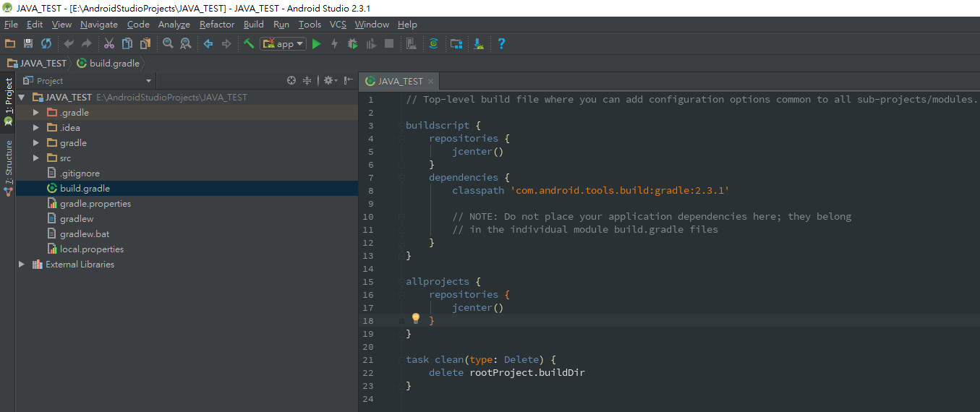Image resolution: width=980 pixels, height=412 pixels.
Task: Open the Edit menu
Action: [35, 25]
